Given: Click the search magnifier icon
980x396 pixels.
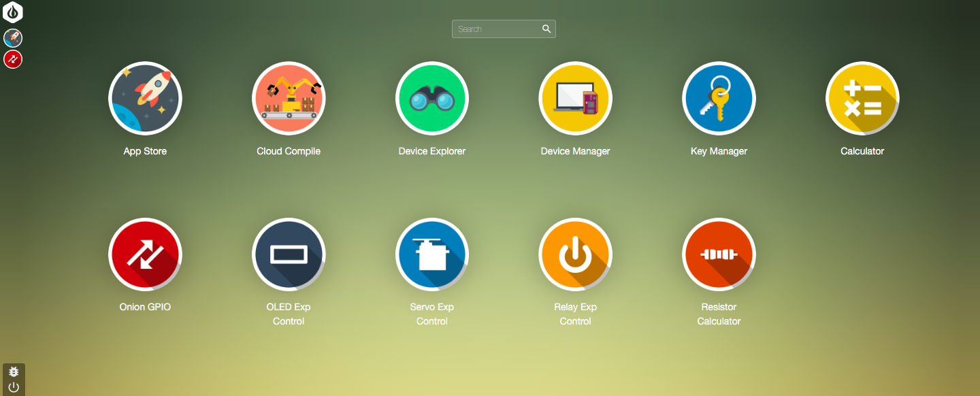Looking at the screenshot, I should click(546, 29).
